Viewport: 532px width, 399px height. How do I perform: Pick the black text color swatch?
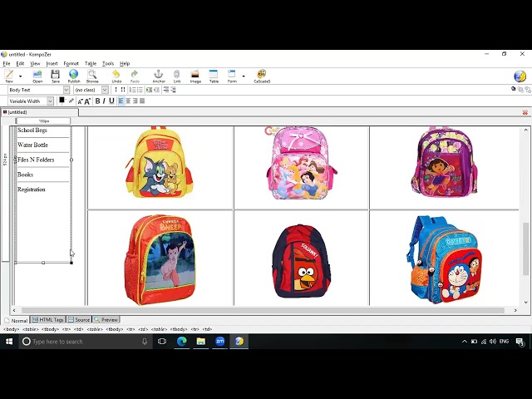(x=62, y=100)
